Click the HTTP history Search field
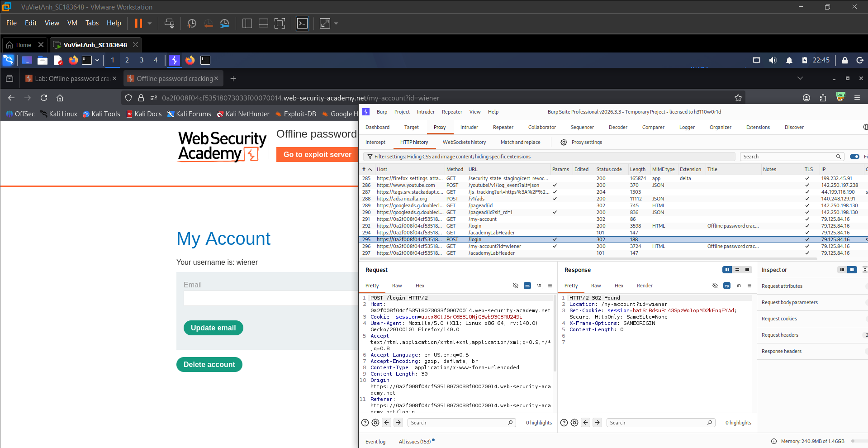868x448 pixels. point(792,157)
